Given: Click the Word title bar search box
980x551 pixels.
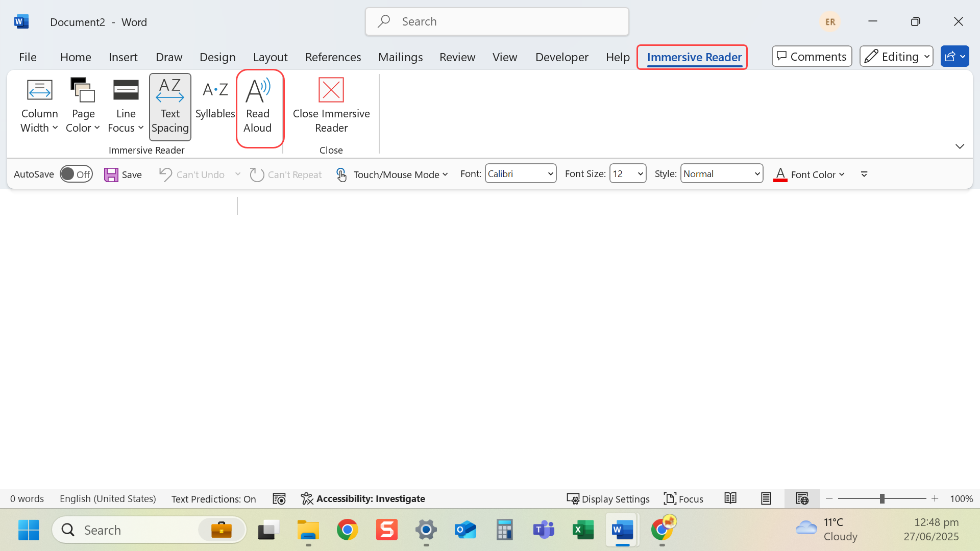Looking at the screenshot, I should coord(497,21).
